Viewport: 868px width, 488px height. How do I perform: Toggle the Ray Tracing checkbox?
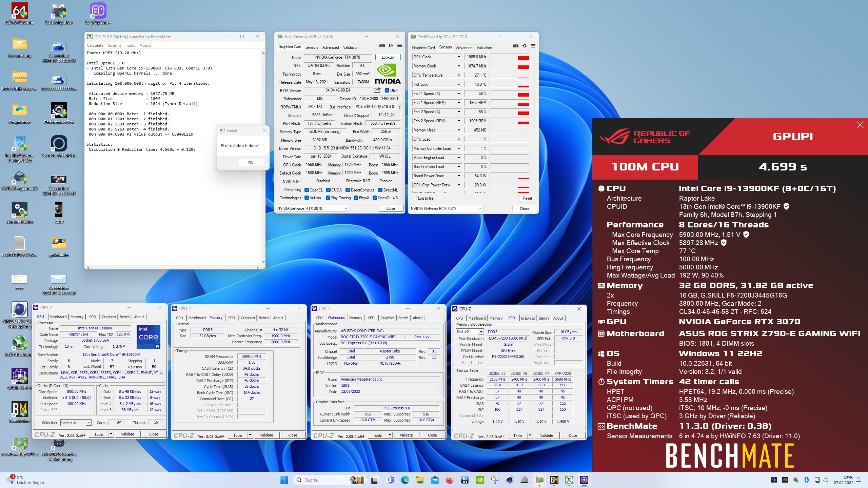pos(328,198)
